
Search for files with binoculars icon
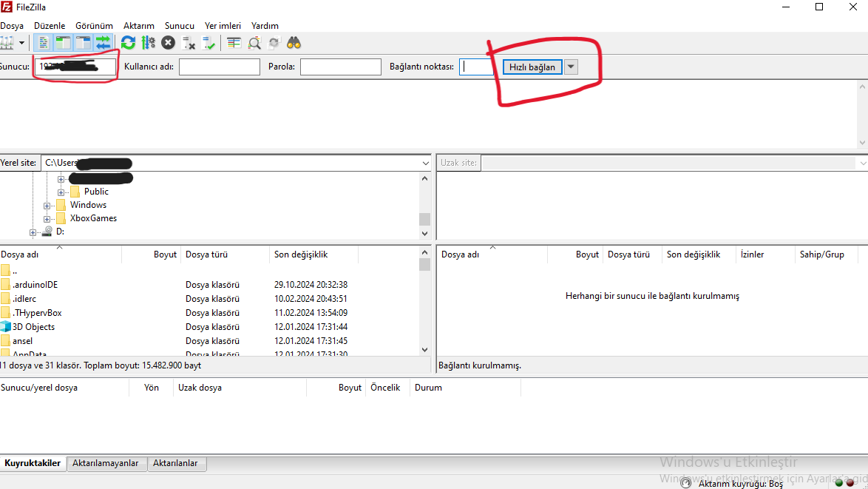(294, 43)
